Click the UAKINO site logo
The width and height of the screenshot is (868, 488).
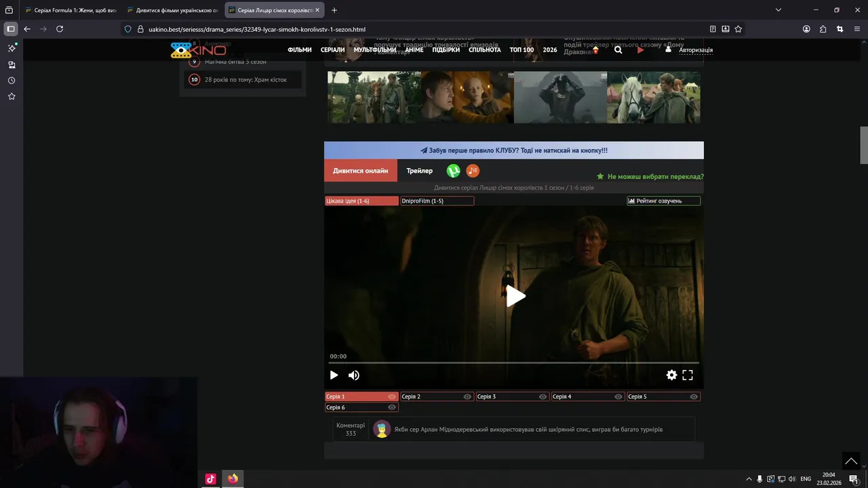[x=198, y=49]
